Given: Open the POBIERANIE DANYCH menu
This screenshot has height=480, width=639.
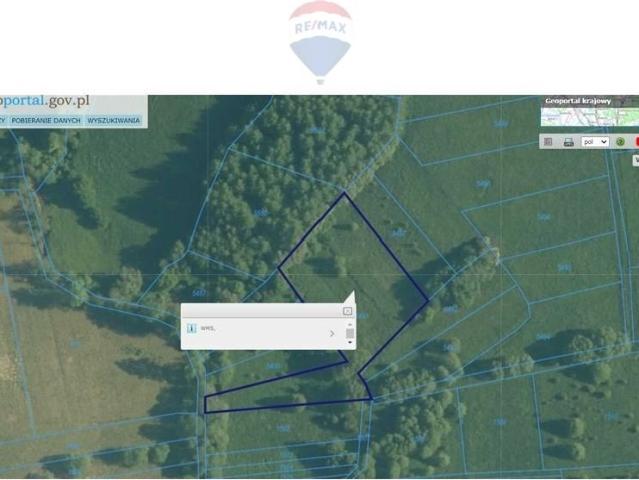Looking at the screenshot, I should tap(46, 121).
